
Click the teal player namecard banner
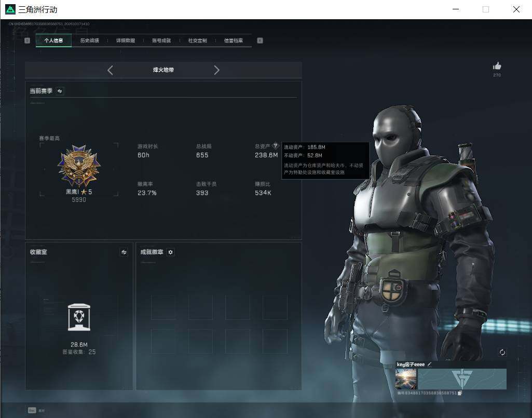click(462, 379)
